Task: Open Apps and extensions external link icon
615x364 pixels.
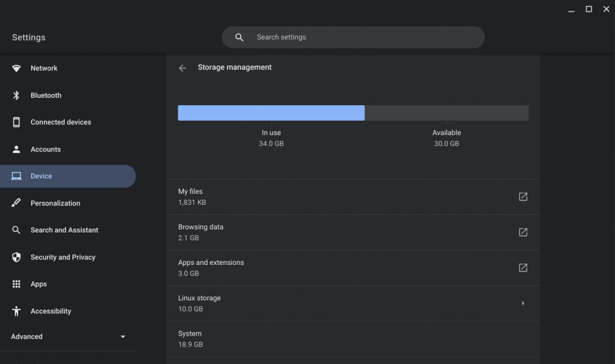Action: [x=523, y=267]
